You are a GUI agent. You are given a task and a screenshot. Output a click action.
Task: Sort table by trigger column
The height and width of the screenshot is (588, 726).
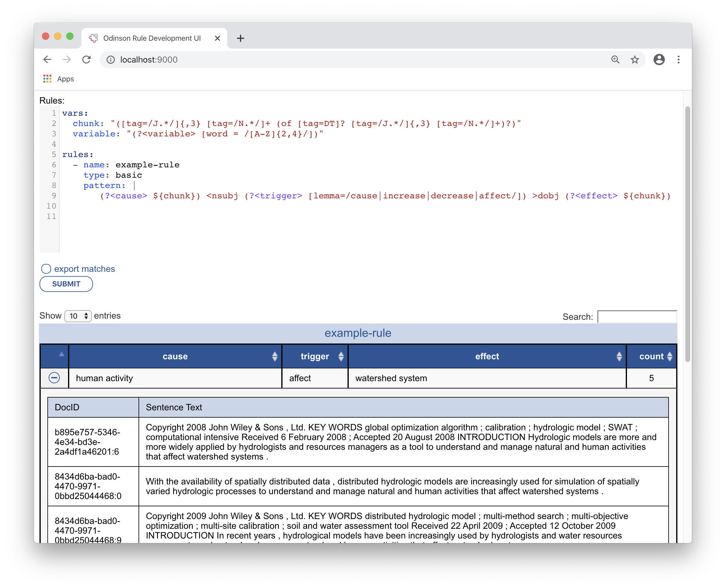pos(315,356)
